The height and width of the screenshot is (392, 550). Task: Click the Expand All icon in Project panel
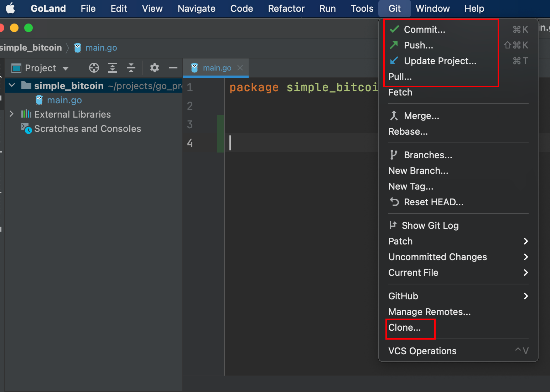113,68
